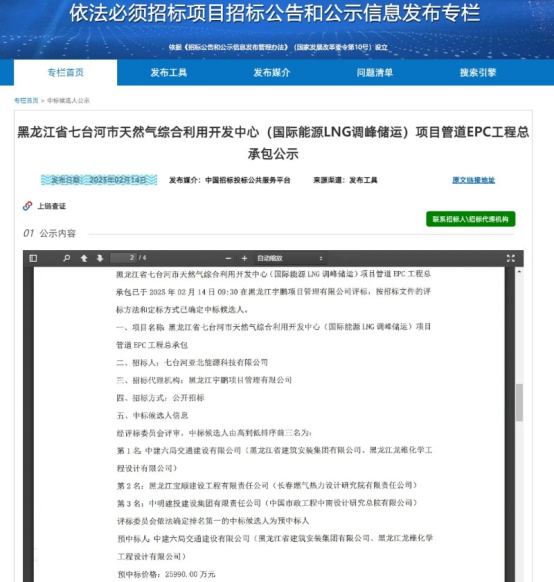
Task: Click the 发布日期 2025年02月14日 text
Action: click(99, 180)
